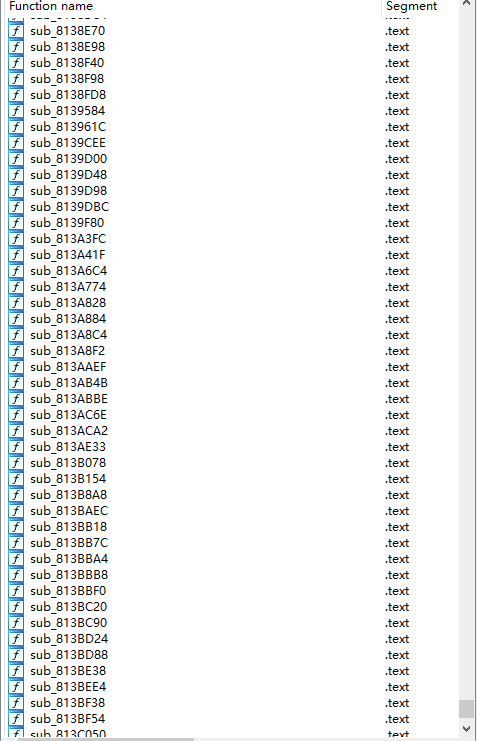Viewport: 477px width, 741px height.
Task: Select function sub_813BF54
Action: point(68,719)
